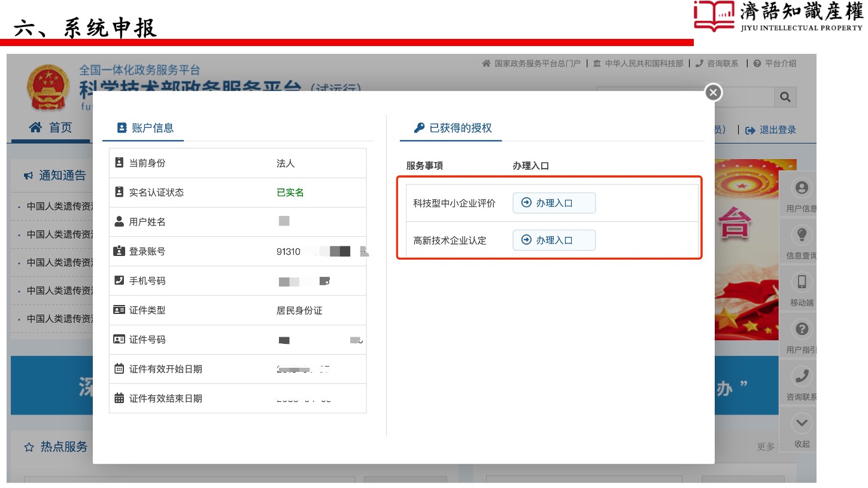Click the national emblem logo
The image size is (868, 488).
tap(48, 89)
